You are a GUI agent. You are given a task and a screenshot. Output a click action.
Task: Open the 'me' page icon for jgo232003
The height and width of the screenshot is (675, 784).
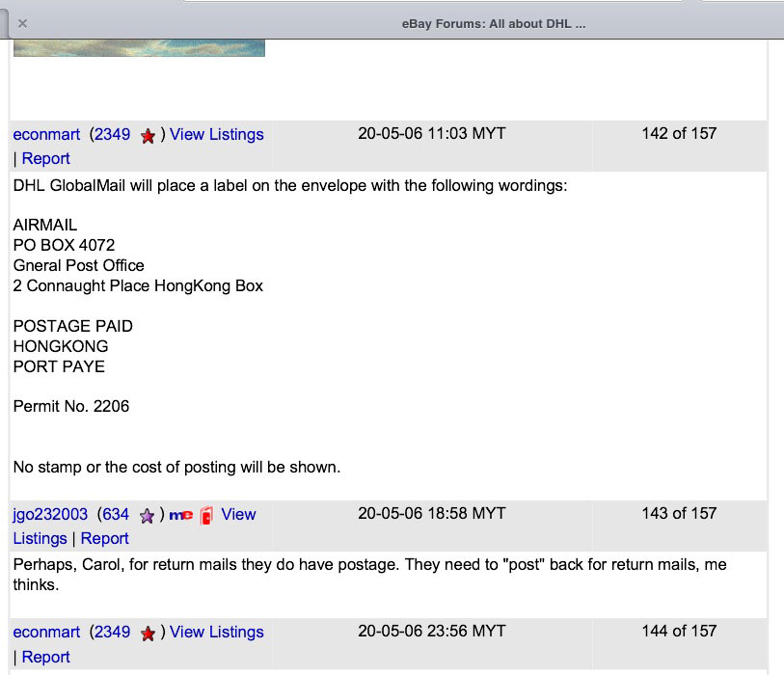180,515
